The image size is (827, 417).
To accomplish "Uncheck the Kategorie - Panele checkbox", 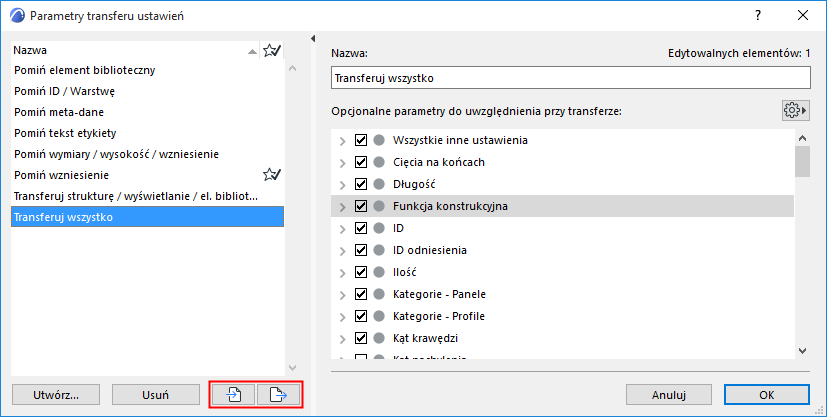I will [x=361, y=294].
